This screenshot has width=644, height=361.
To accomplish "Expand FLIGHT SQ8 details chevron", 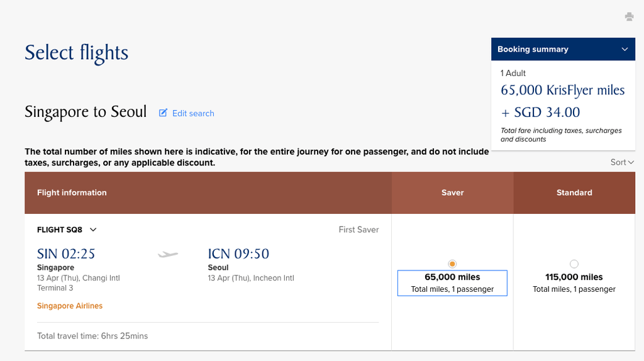I will 94,230.
